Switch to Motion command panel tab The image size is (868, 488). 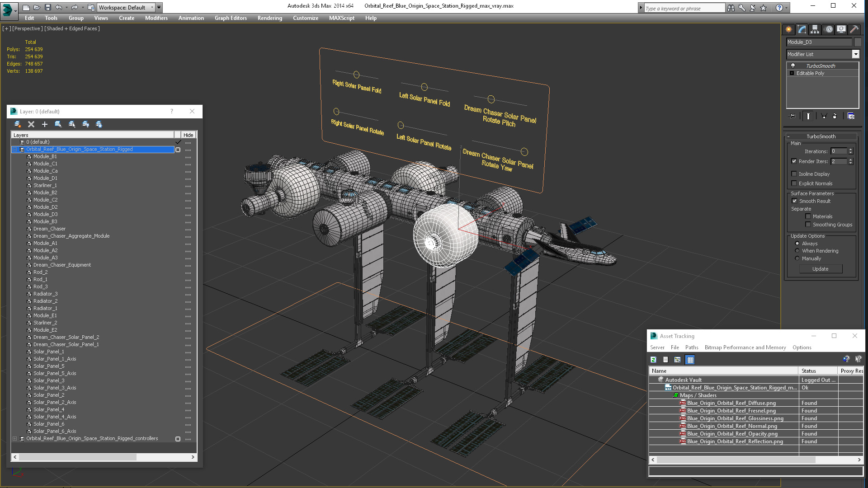tap(829, 29)
